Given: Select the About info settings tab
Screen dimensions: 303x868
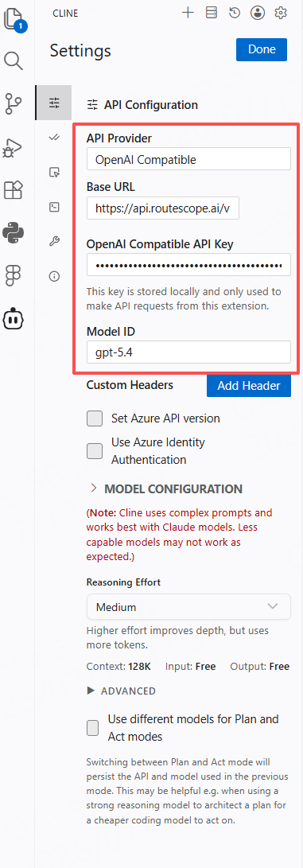Looking at the screenshot, I should [x=53, y=276].
